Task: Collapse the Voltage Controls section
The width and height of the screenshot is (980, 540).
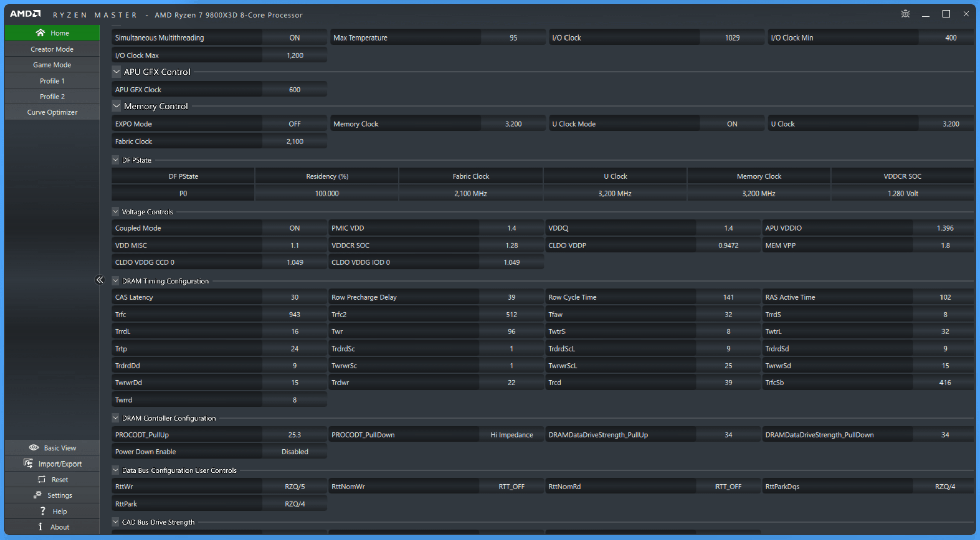Action: point(116,212)
